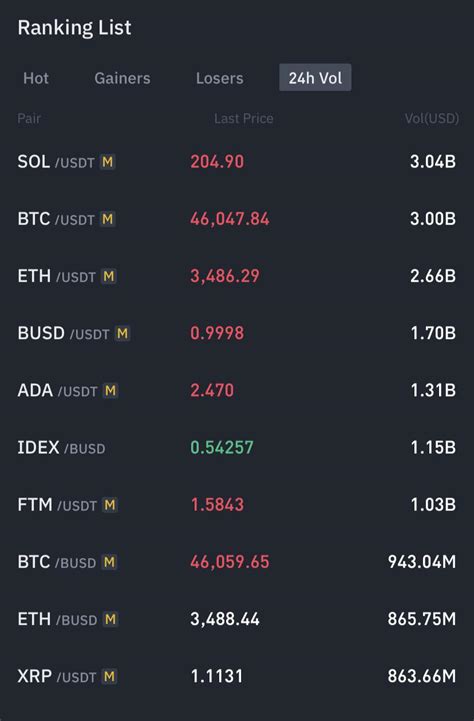
Task: Click the M badge beside BUSD/USDT
Action: (122, 333)
